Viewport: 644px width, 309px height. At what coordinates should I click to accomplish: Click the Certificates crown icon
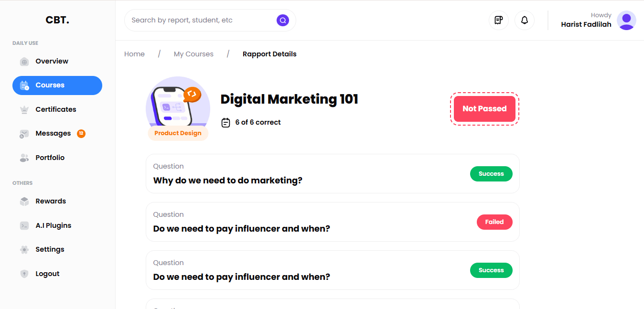[24, 110]
